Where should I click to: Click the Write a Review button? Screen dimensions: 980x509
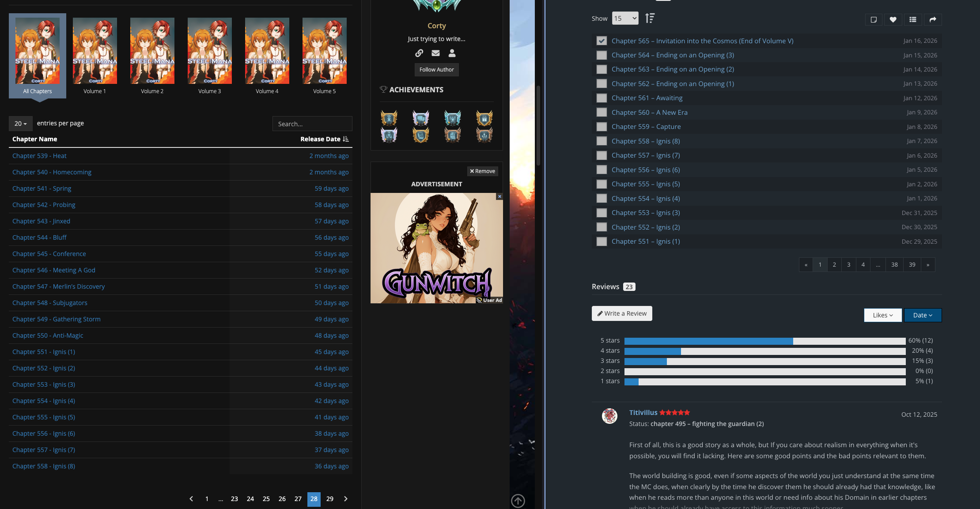pos(621,313)
